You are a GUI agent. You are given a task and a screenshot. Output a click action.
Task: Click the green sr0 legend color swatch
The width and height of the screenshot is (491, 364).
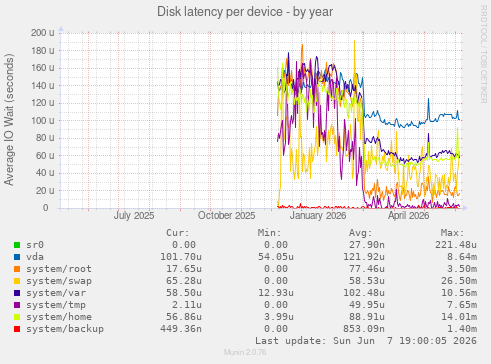click(x=17, y=245)
